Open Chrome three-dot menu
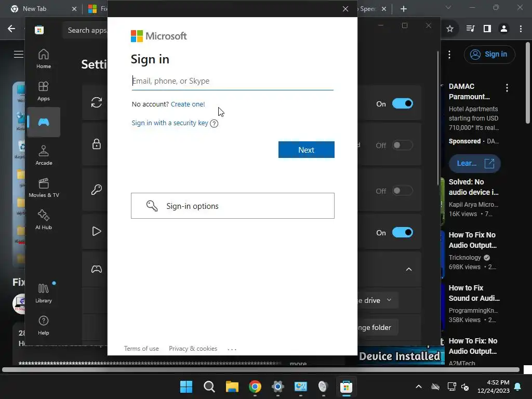This screenshot has height=399, width=532. click(x=521, y=29)
